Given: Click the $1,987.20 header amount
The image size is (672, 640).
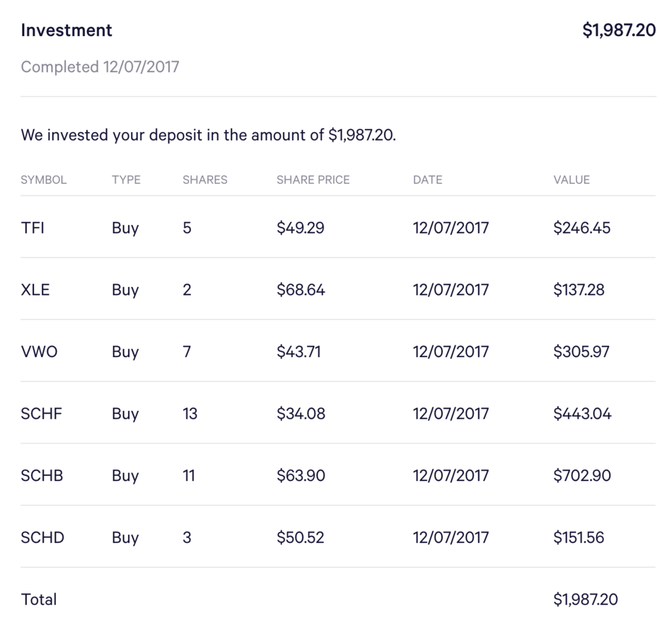Looking at the screenshot, I should coord(619,30).
